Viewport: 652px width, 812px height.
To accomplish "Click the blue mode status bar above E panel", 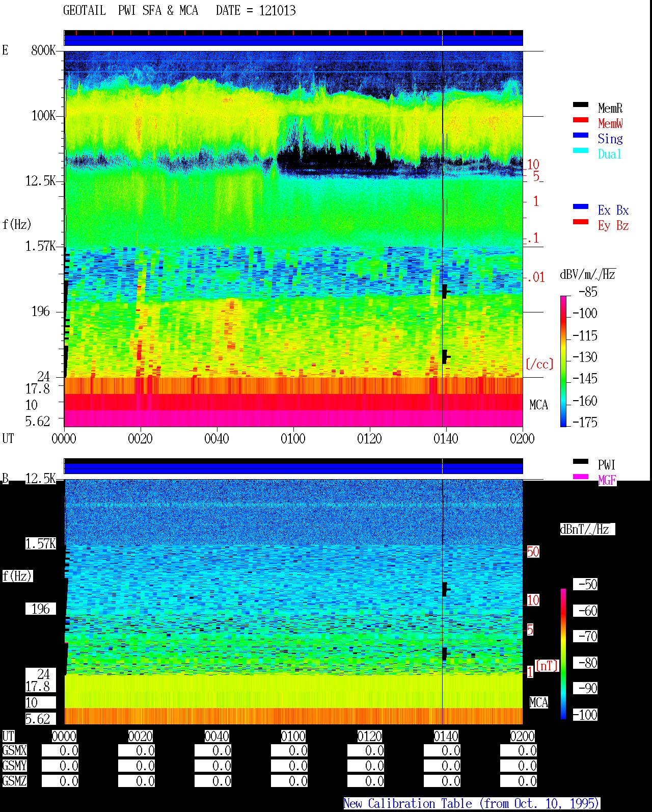I will [293, 40].
